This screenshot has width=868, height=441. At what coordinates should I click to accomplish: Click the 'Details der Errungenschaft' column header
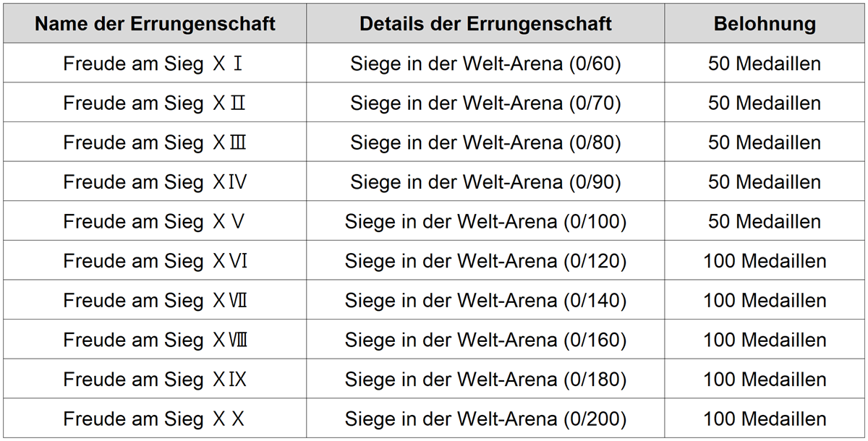(x=485, y=24)
